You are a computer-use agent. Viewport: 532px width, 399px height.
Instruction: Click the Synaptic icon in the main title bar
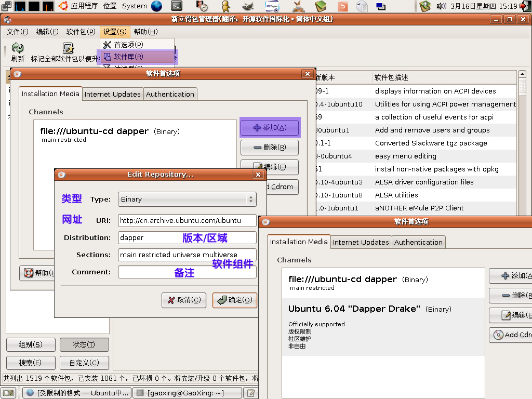point(7,19)
